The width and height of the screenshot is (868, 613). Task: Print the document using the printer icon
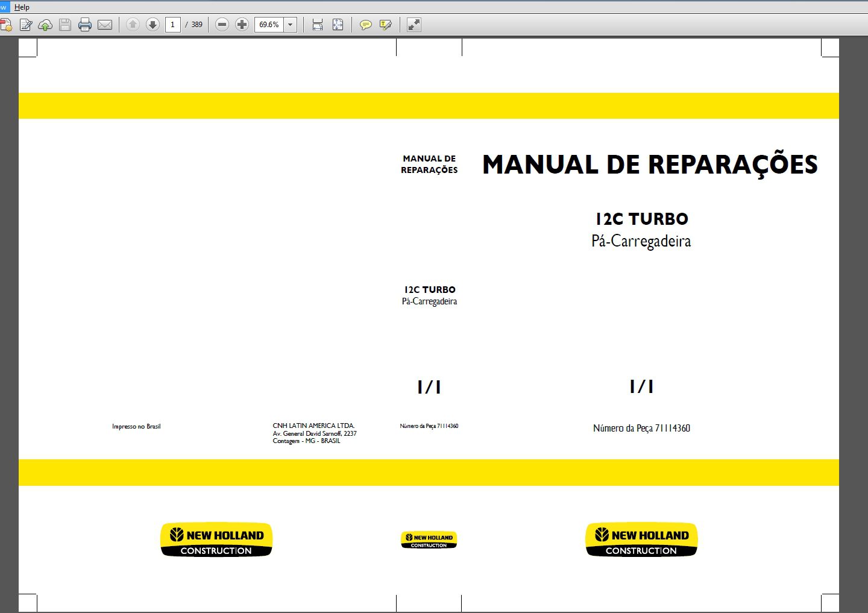[85, 25]
